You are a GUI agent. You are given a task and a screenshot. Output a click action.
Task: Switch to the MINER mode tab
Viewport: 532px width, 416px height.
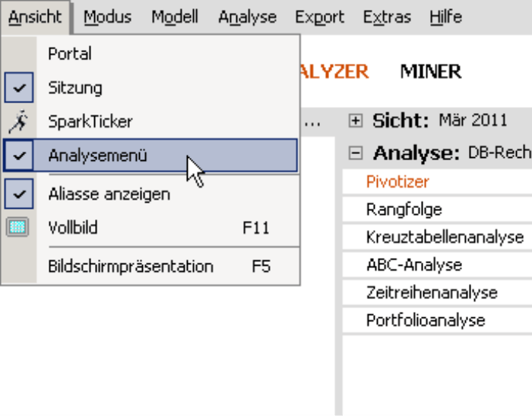[431, 71]
